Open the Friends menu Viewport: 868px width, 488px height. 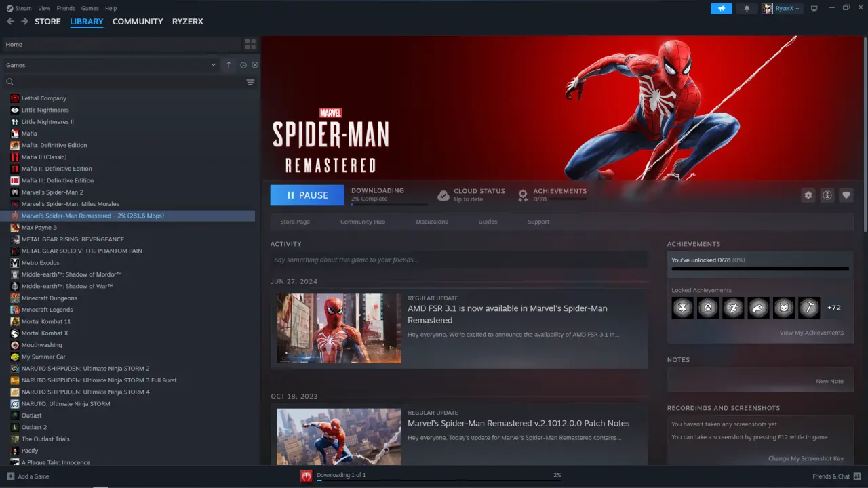coord(66,8)
